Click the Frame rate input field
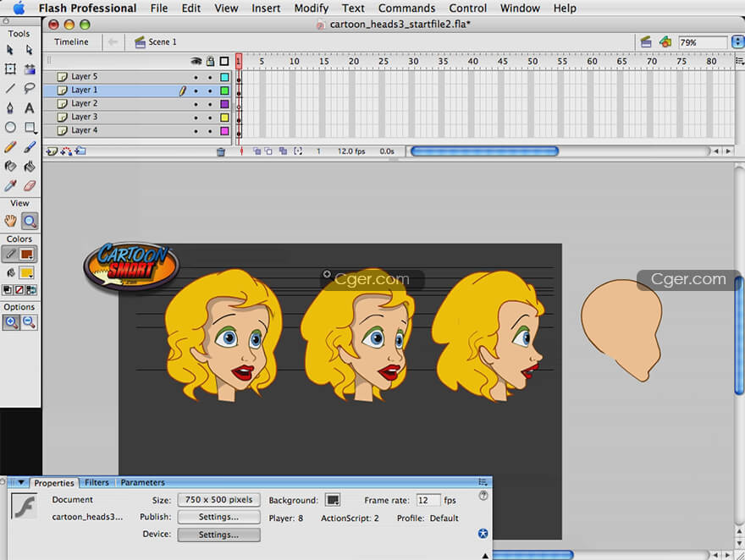The width and height of the screenshot is (745, 560). tap(428, 500)
